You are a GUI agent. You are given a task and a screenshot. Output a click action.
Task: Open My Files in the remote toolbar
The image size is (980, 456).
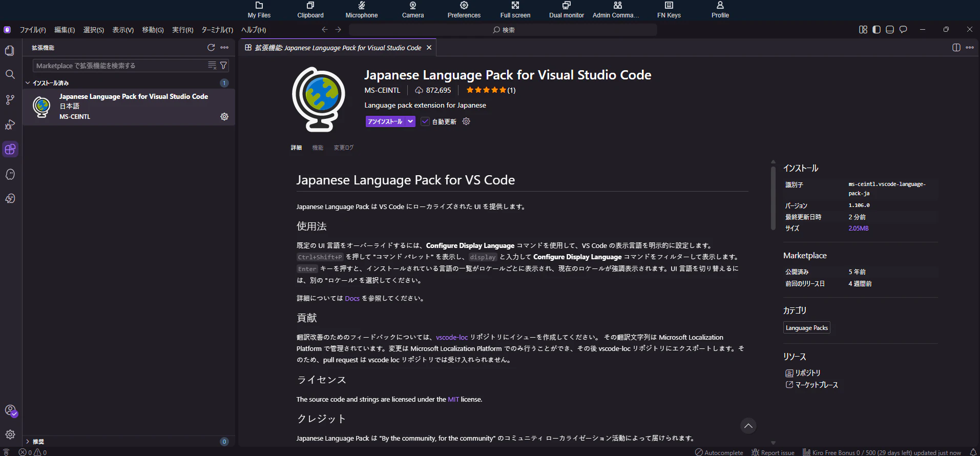(x=259, y=10)
